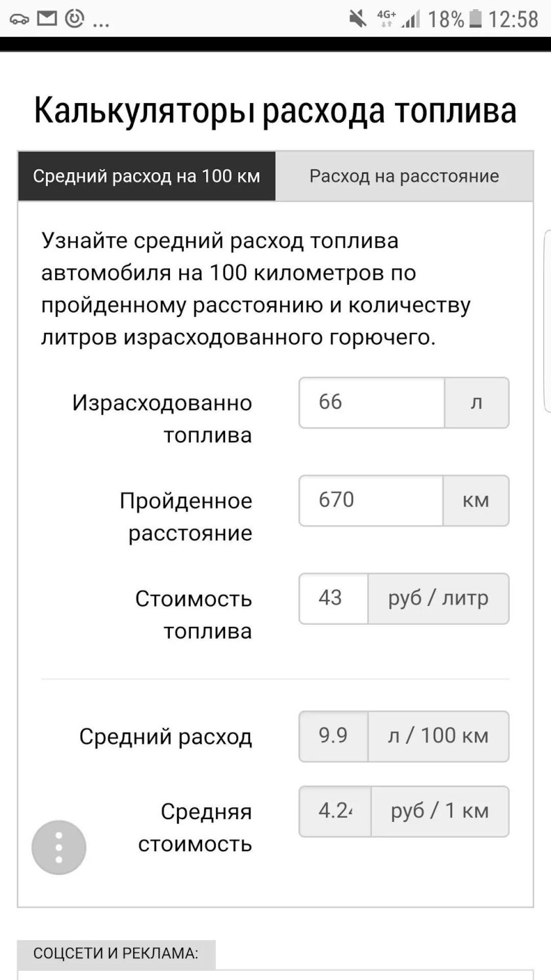Open the floating three-dot accessibility button
This screenshot has height=980, width=551.
(x=58, y=847)
